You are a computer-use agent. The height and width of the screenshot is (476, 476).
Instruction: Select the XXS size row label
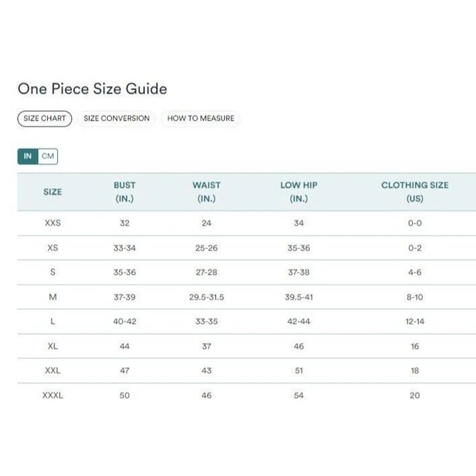[53, 223]
